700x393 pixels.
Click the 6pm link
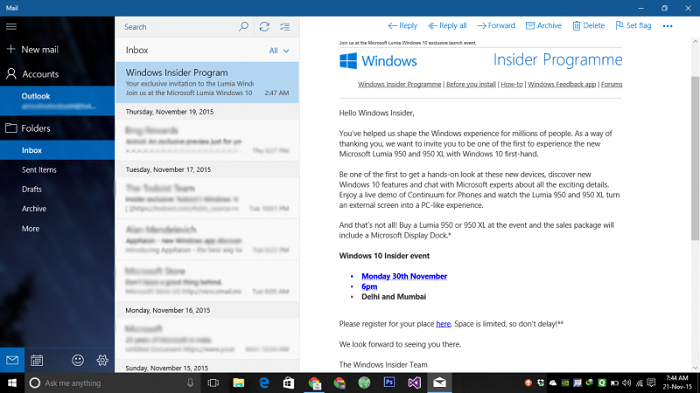369,287
